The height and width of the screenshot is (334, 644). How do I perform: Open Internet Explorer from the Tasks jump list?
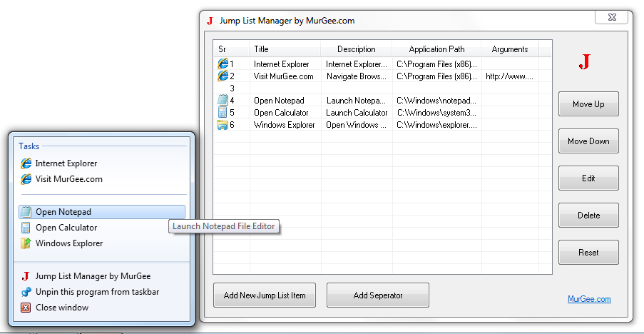66,163
